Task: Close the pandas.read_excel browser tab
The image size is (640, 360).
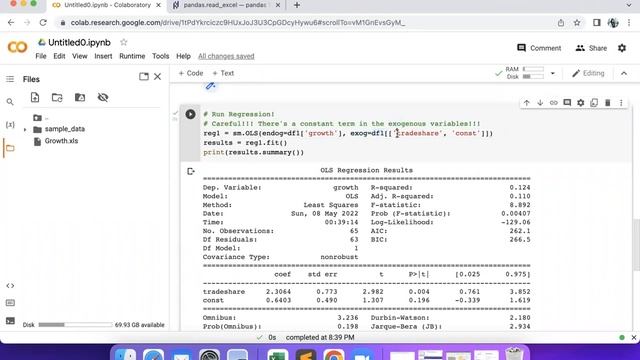Action: (278, 5)
